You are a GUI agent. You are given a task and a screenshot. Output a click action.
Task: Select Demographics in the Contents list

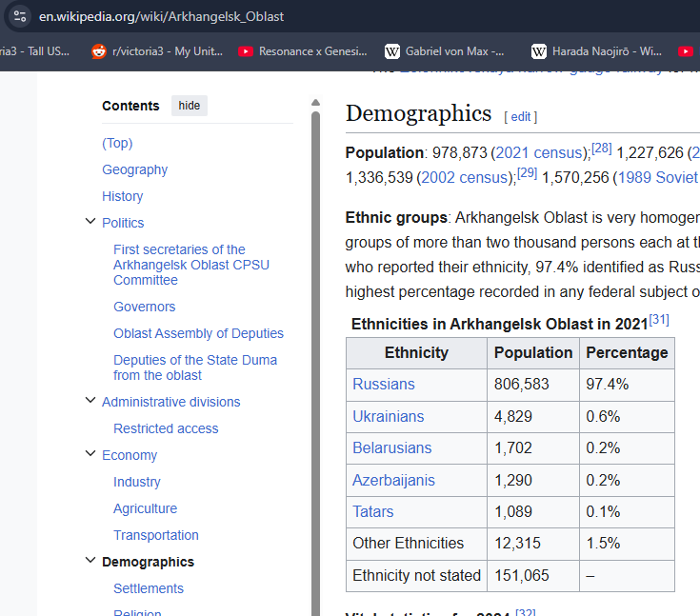coord(148,562)
